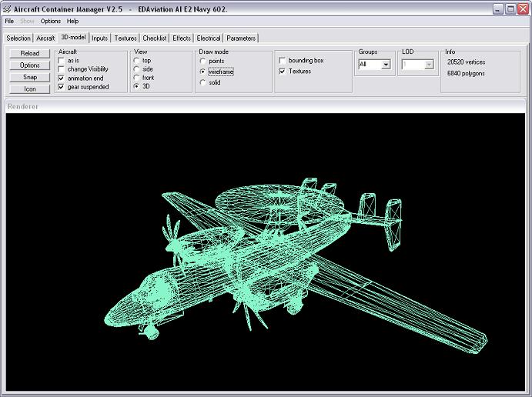Viewport: 532px width, 397px height.
Task: Click the Icon button
Action: click(x=30, y=88)
